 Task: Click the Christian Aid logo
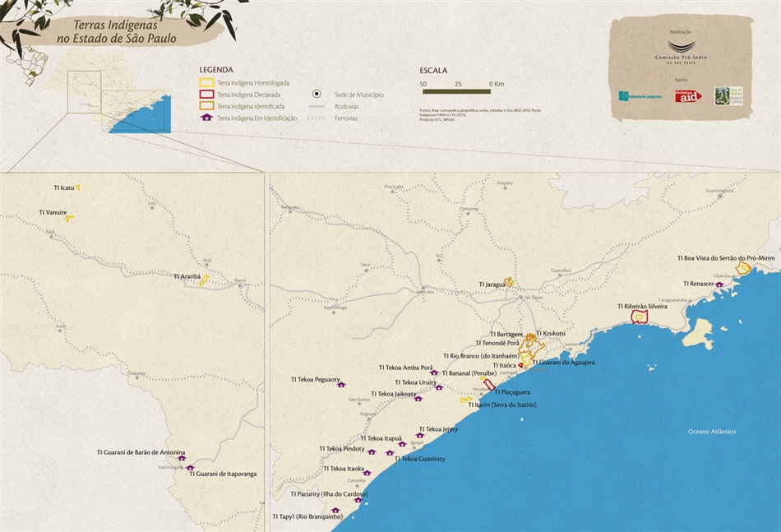point(688,96)
